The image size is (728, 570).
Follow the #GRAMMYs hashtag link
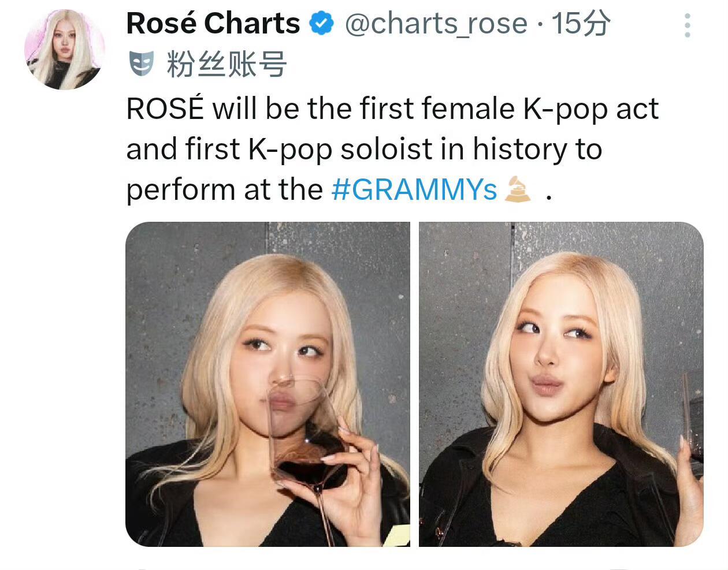click(x=414, y=189)
